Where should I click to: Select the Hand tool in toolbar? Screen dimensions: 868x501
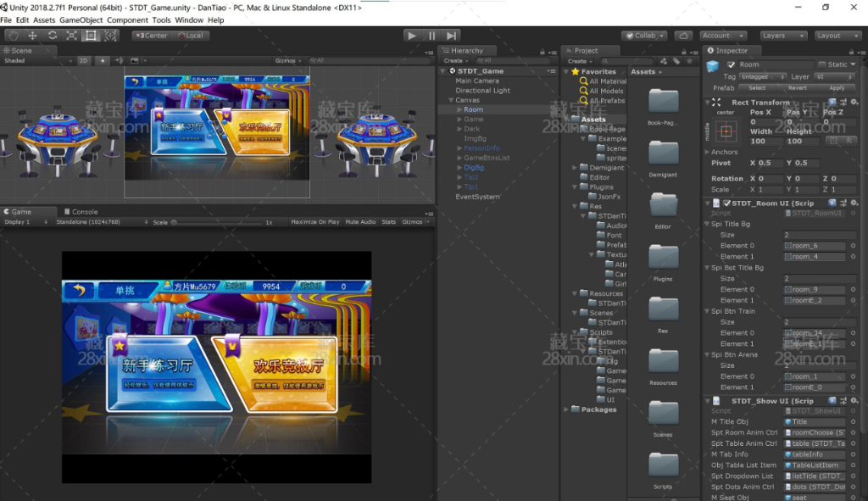(13, 36)
